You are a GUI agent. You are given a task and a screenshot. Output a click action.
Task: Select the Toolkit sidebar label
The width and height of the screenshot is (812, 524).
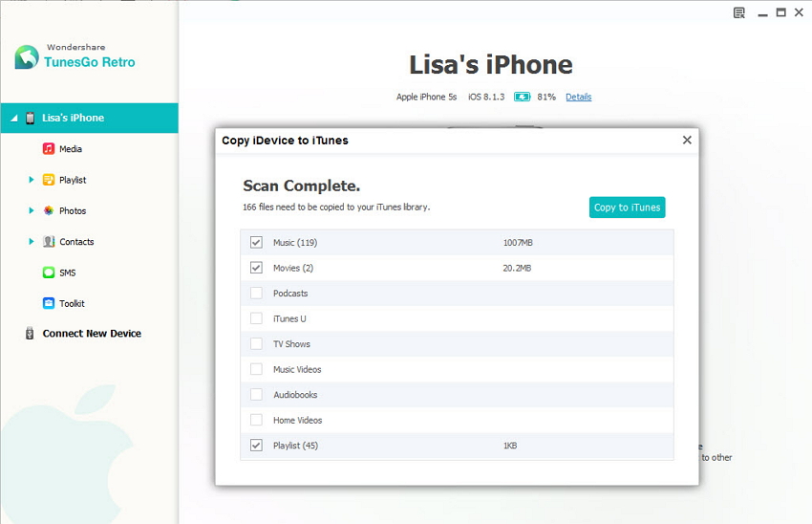pos(72,303)
